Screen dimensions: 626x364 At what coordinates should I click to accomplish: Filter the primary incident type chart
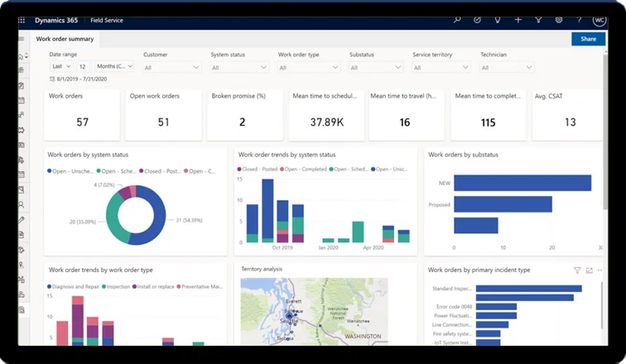[577, 271]
